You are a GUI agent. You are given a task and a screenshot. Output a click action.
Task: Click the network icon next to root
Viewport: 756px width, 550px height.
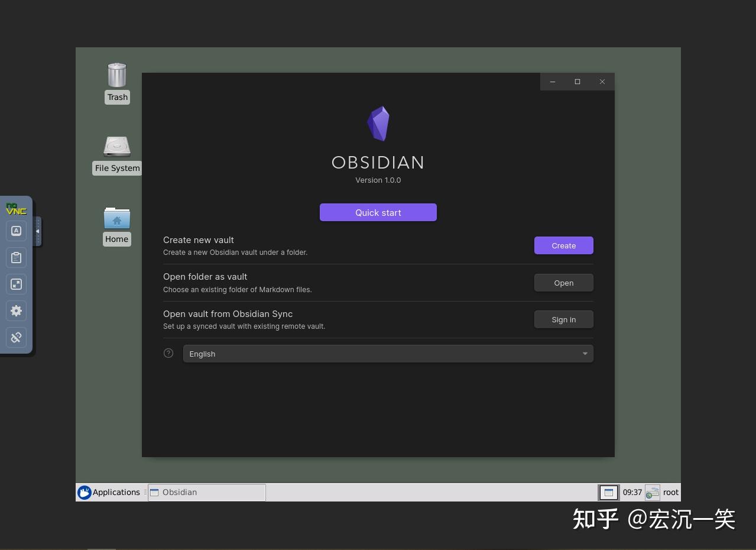pos(652,492)
